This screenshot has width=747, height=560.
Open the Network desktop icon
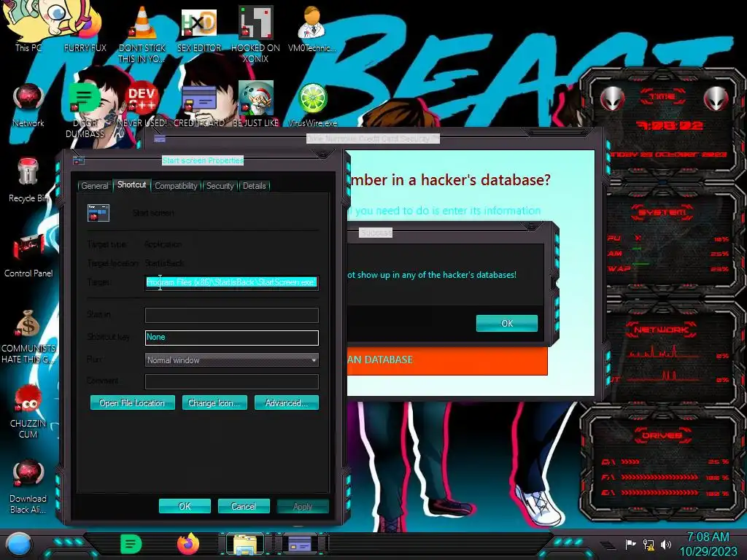tap(28, 104)
